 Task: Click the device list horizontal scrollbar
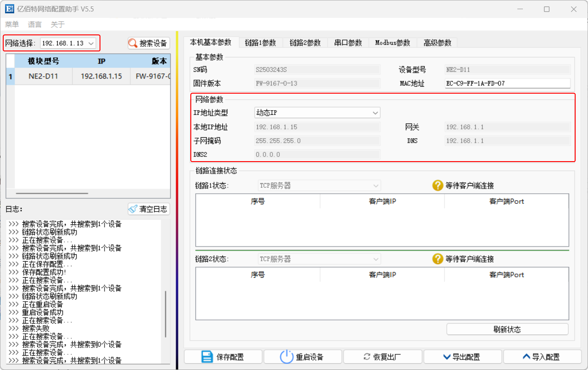point(52,194)
